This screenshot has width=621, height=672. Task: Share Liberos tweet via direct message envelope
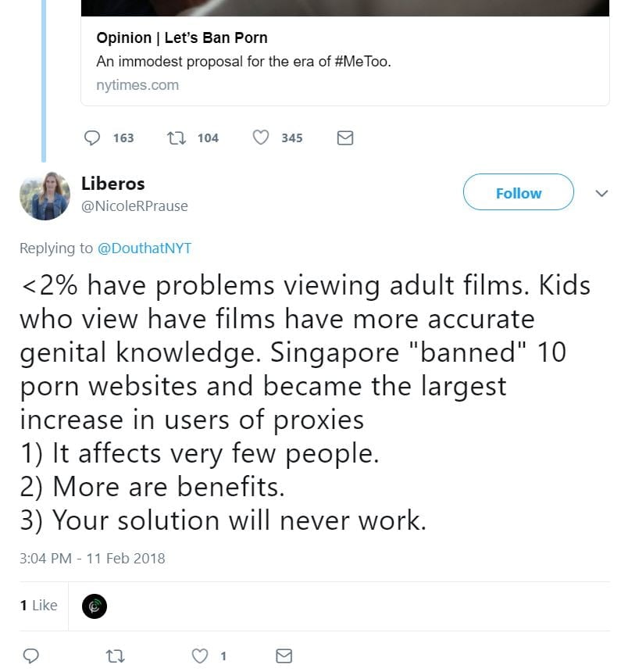pyautogui.click(x=284, y=656)
